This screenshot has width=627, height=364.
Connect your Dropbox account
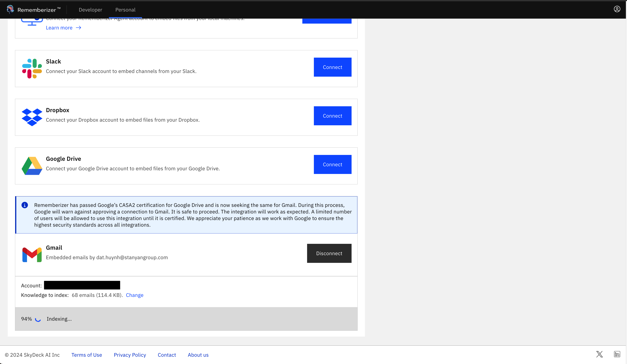click(332, 116)
